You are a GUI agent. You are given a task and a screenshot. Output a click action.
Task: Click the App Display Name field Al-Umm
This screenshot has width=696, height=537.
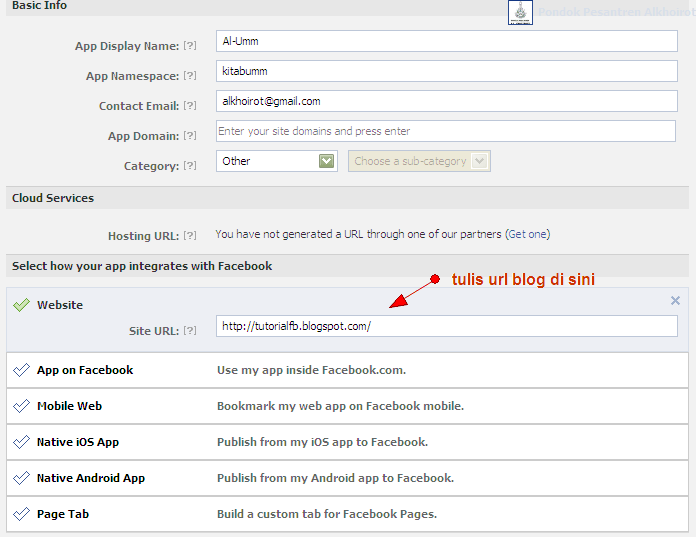447,41
